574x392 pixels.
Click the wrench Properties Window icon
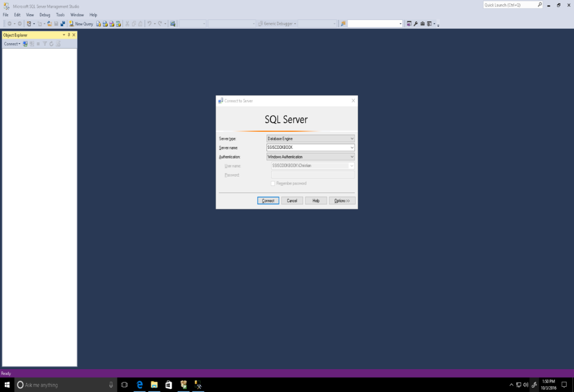[416, 24]
